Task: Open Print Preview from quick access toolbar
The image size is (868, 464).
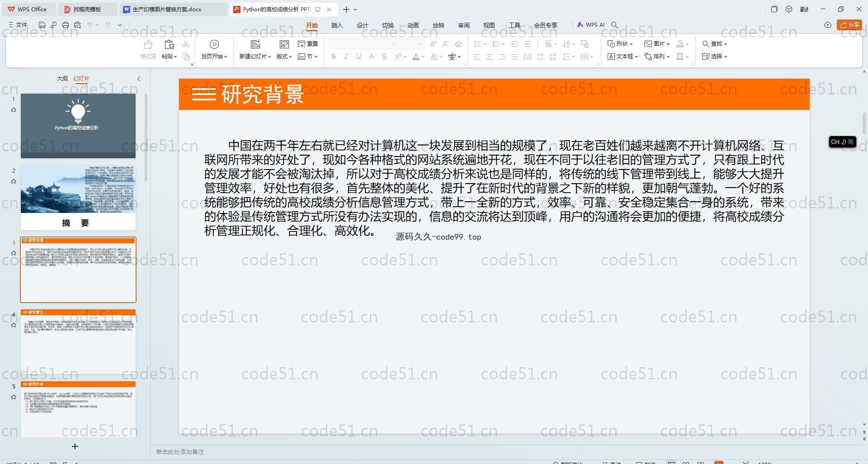Action: [x=77, y=25]
